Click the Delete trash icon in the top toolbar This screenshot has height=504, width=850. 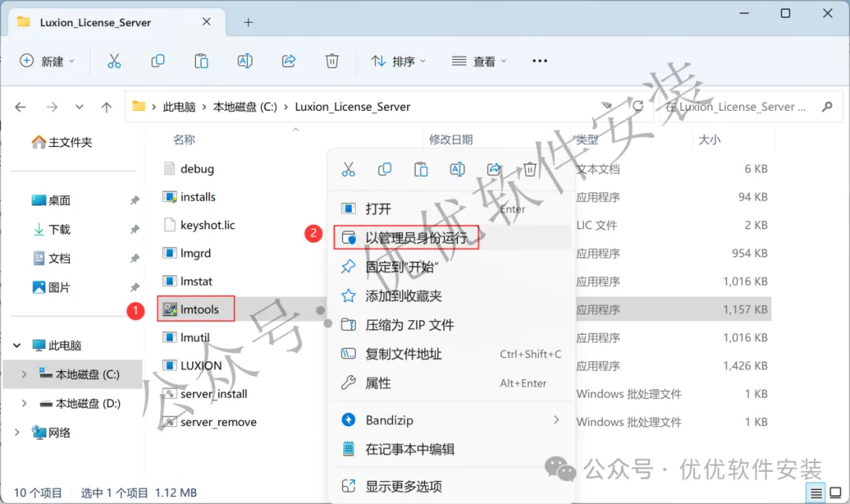click(332, 61)
